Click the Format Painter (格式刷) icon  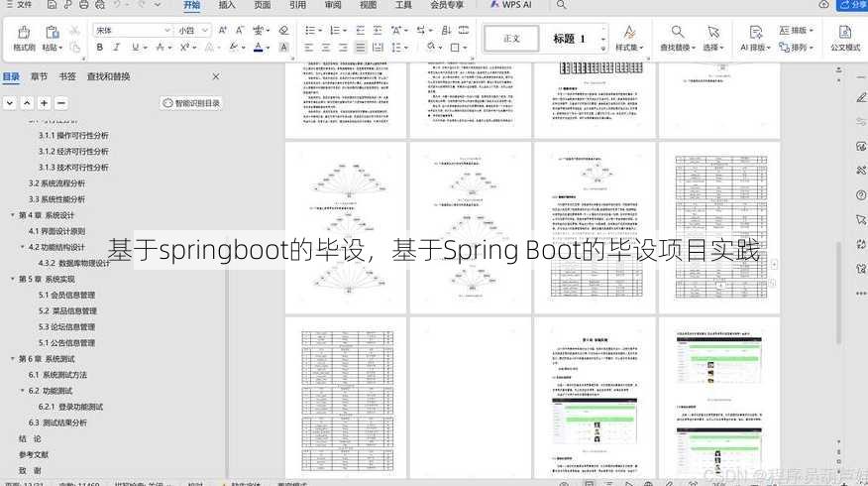click(24, 32)
